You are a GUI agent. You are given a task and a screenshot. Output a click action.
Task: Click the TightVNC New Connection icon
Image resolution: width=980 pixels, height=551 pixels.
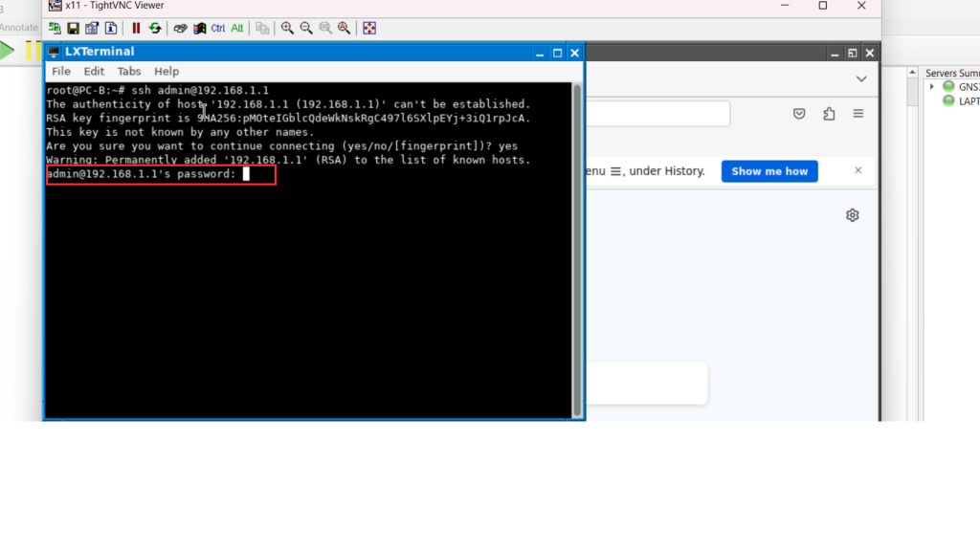pyautogui.click(x=56, y=29)
